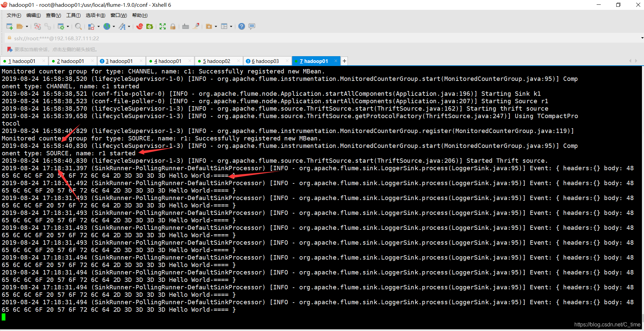644x331 pixels.
Task: Add a new tab with plus button
Action: 344,61
